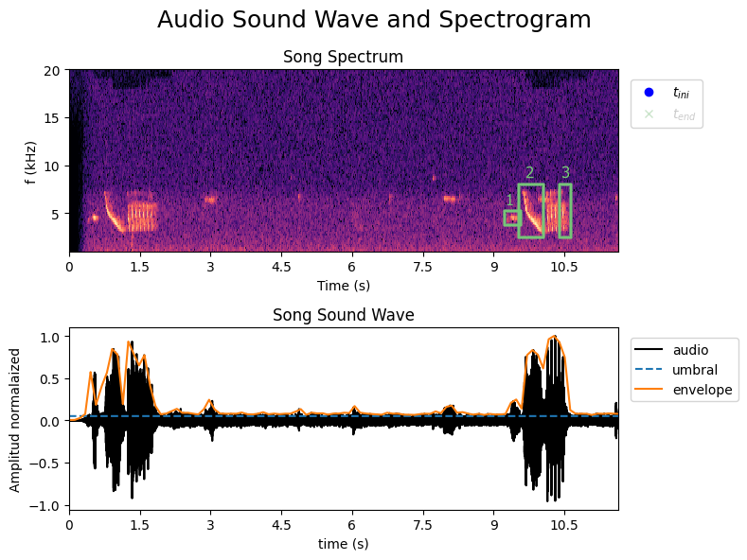This screenshot has width=747, height=560.
Task: Click the first orange envelope peak in the waveform
Action: tap(128, 341)
